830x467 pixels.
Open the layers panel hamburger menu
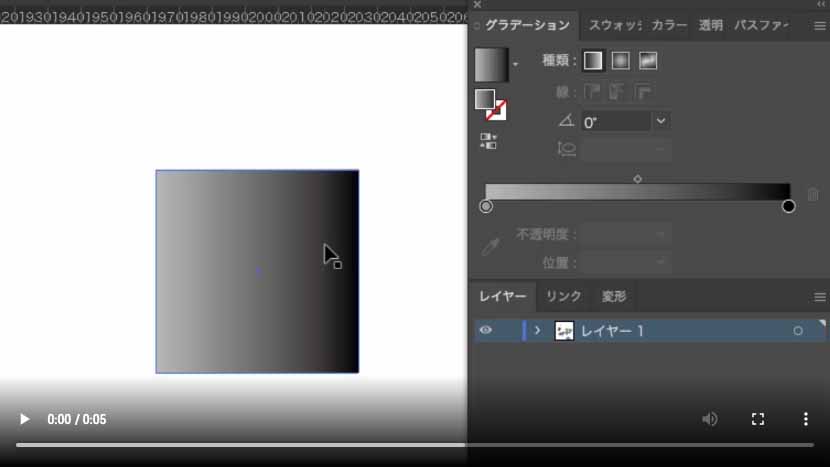tap(819, 297)
